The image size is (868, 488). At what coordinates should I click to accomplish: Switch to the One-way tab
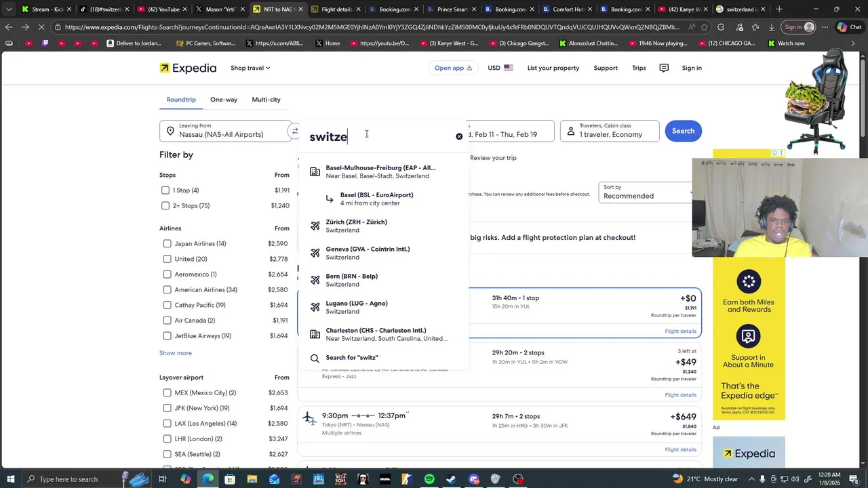tap(224, 100)
